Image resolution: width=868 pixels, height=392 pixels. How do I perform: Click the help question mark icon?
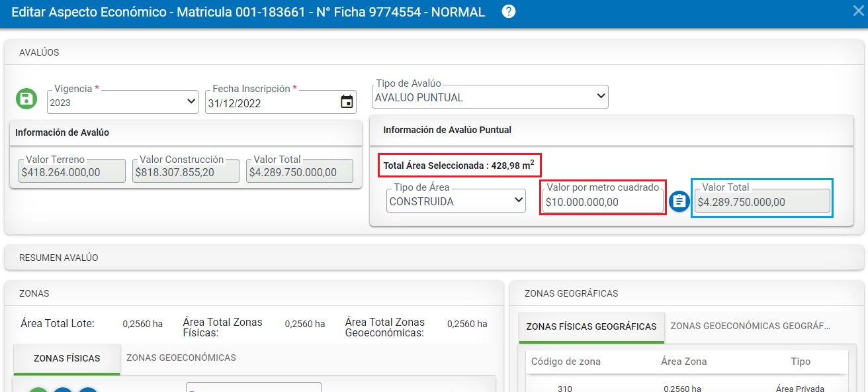pos(508,12)
